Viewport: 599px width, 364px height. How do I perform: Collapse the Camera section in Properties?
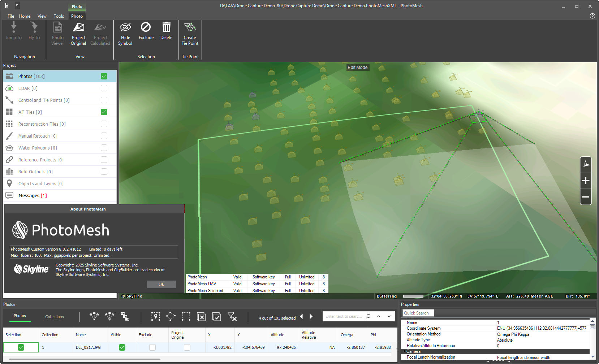[x=404, y=351]
